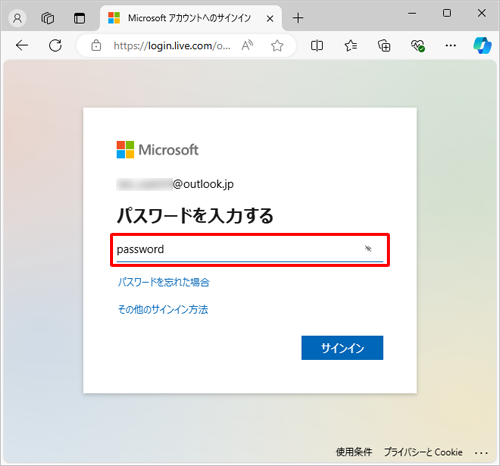Image resolution: width=500 pixels, height=466 pixels.
Task: Open the Collections icon
Action: coord(384,45)
